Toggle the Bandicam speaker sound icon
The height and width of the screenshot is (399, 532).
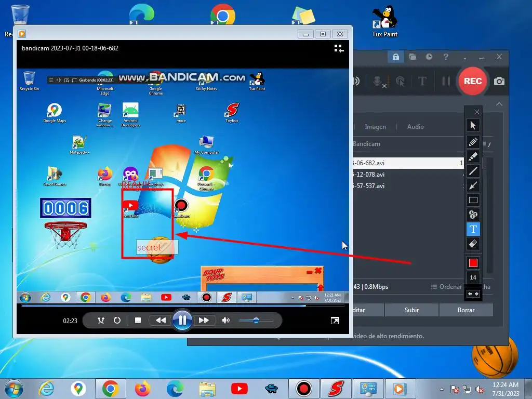coord(356,81)
